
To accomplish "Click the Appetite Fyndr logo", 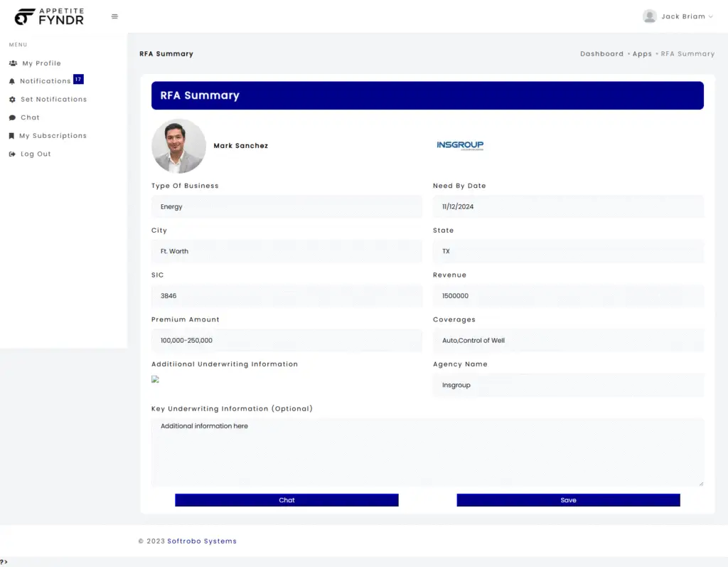I will click(49, 17).
